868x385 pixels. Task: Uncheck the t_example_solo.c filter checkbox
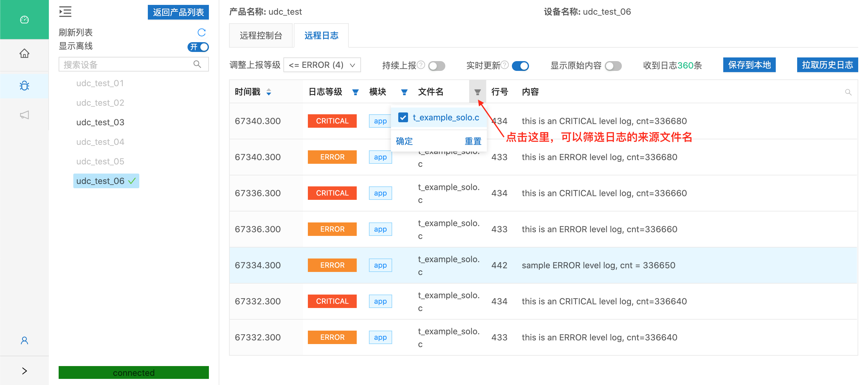(x=403, y=117)
